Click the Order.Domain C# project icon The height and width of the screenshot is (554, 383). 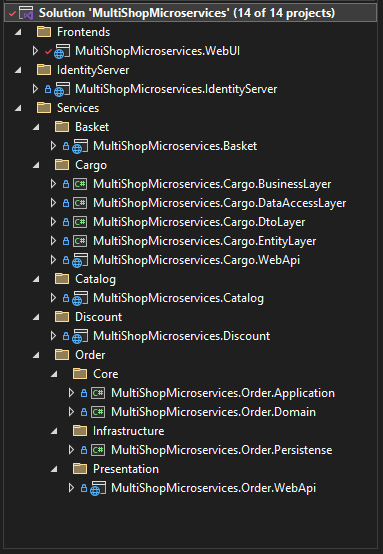[x=98, y=412]
